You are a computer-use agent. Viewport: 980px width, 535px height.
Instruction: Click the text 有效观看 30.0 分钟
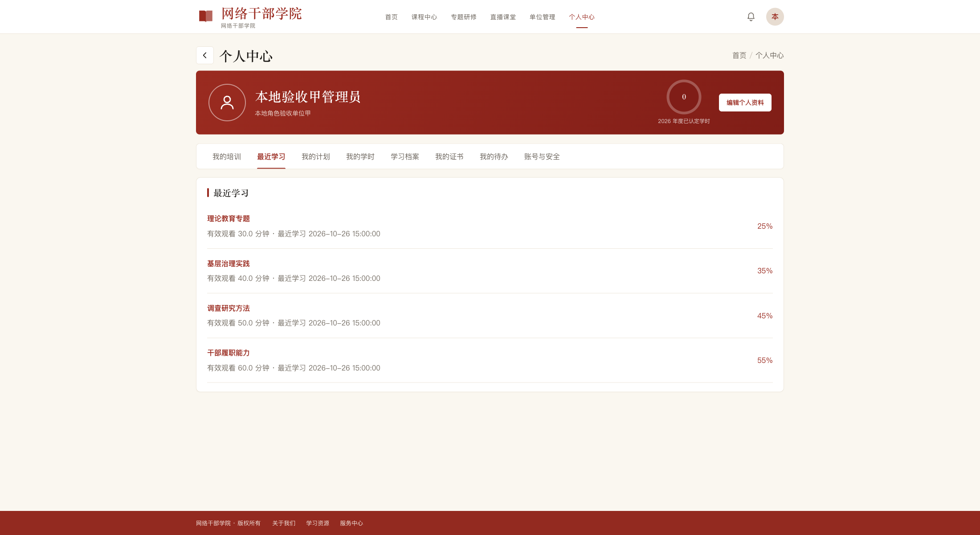click(x=238, y=234)
